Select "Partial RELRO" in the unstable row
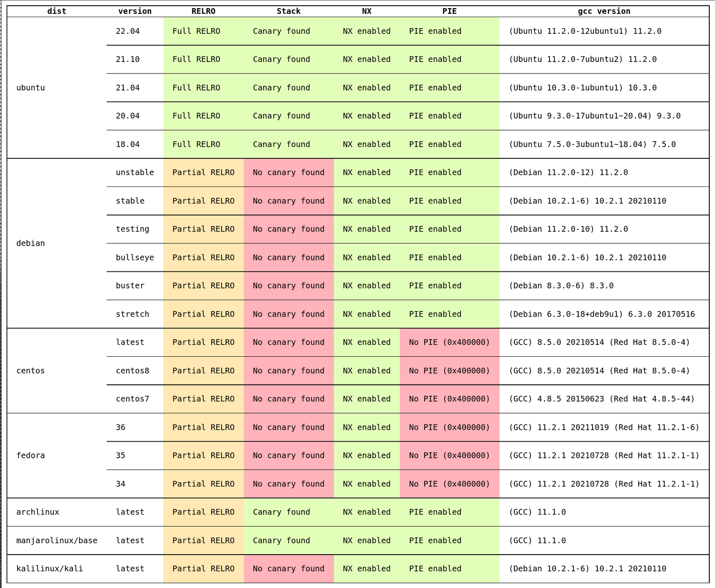This screenshot has width=715, height=588. tap(204, 173)
